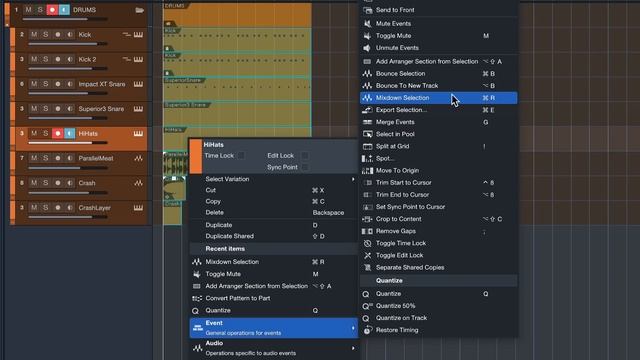The width and height of the screenshot is (640, 360).
Task: Select the DRUMS folder event in arrangement
Action: click(237, 15)
